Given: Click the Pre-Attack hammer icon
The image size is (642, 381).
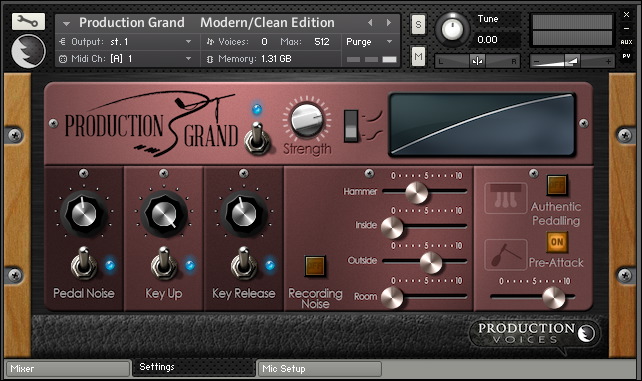Looking at the screenshot, I should pyautogui.click(x=506, y=255).
